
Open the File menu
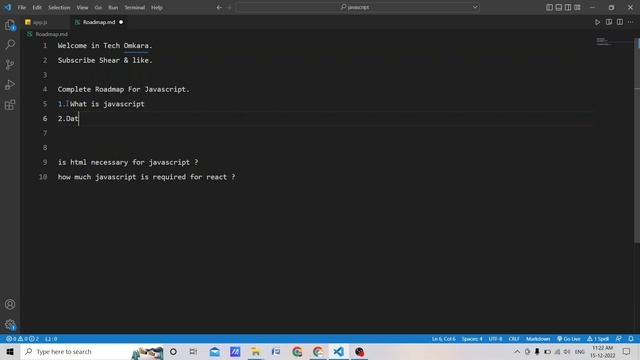[x=22, y=7]
